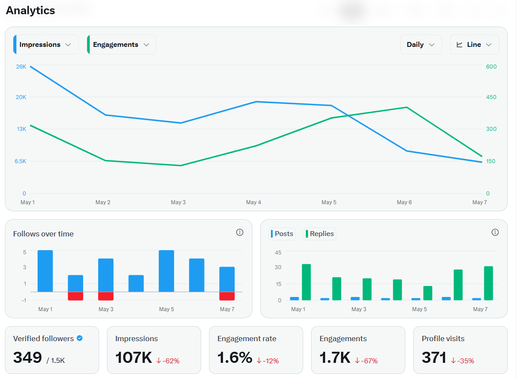The image size is (526, 380).
Task: Click info icon on Follows over time
Action: click(x=240, y=232)
